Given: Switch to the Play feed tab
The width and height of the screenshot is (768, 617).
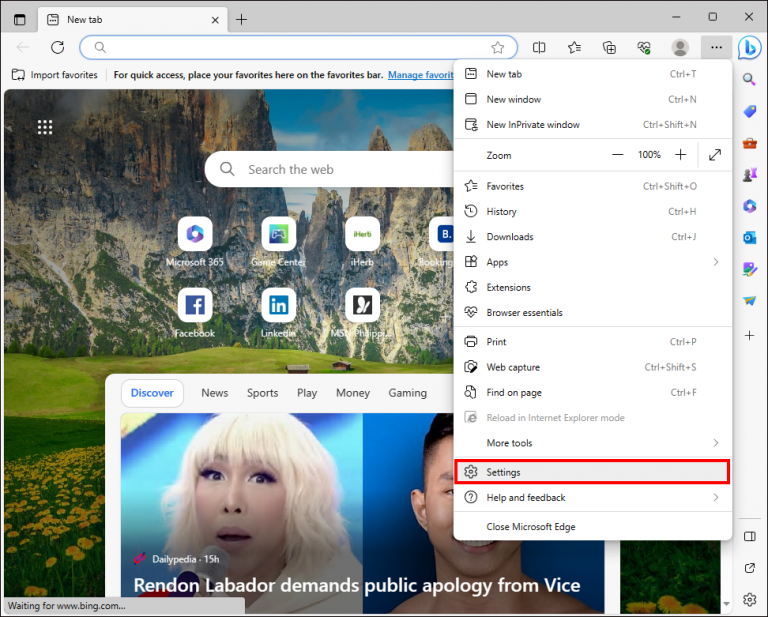Looking at the screenshot, I should coord(307,393).
